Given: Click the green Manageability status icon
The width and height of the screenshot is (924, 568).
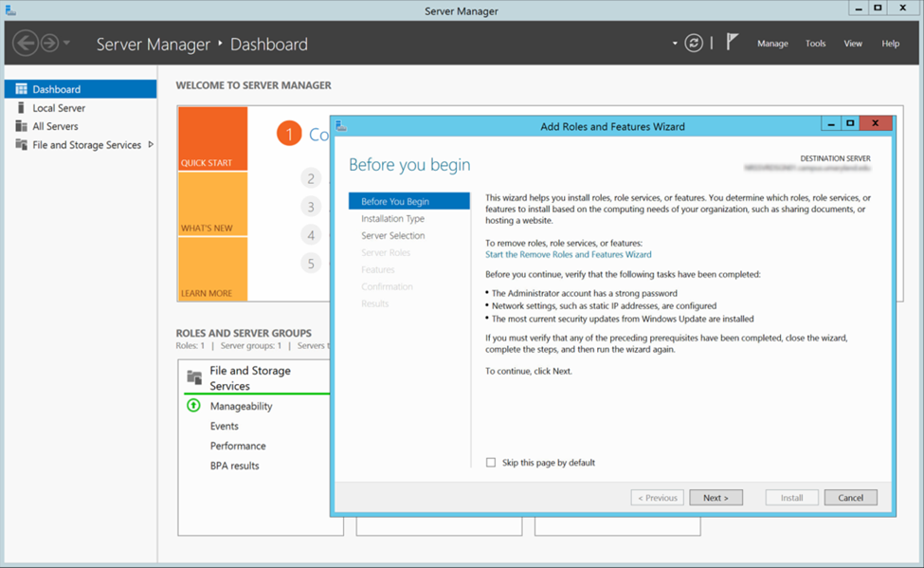Looking at the screenshot, I should click(x=193, y=406).
